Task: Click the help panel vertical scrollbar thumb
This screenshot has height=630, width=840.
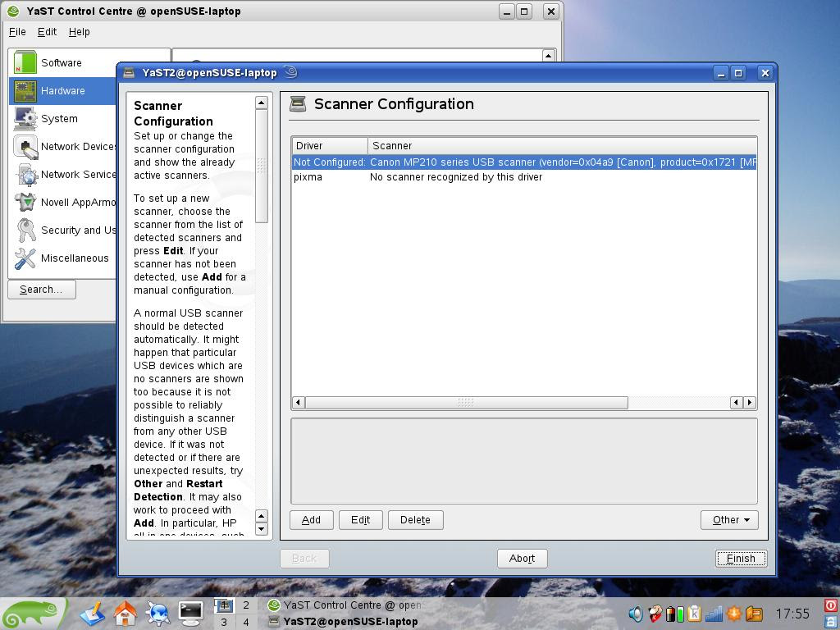Action: point(262,166)
